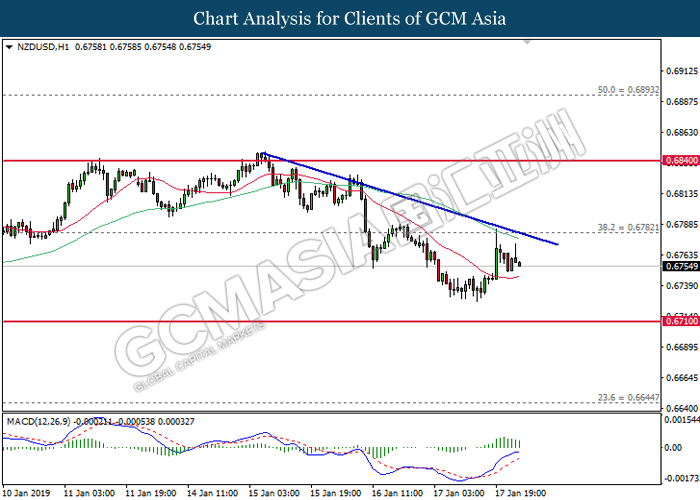Click the 0.69125 price axis value
Image resolution: width=700 pixels, height=500 pixels.
tap(682, 71)
